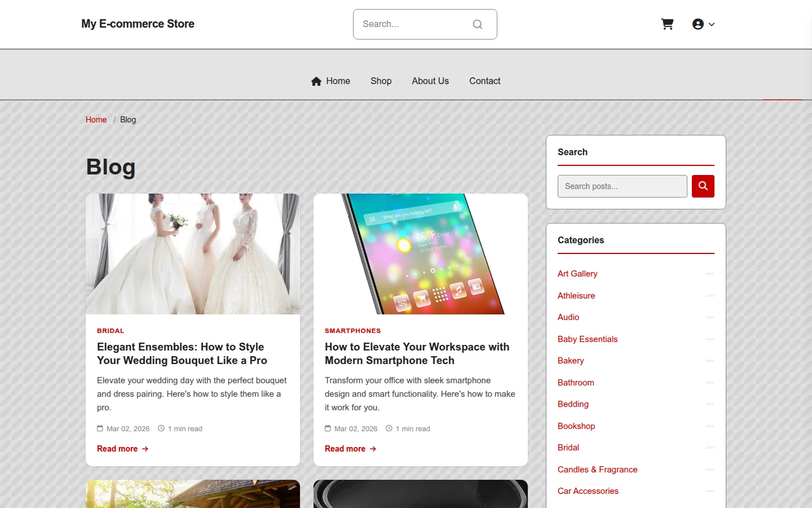
Task: Go to the Contact page
Action: pyautogui.click(x=485, y=81)
